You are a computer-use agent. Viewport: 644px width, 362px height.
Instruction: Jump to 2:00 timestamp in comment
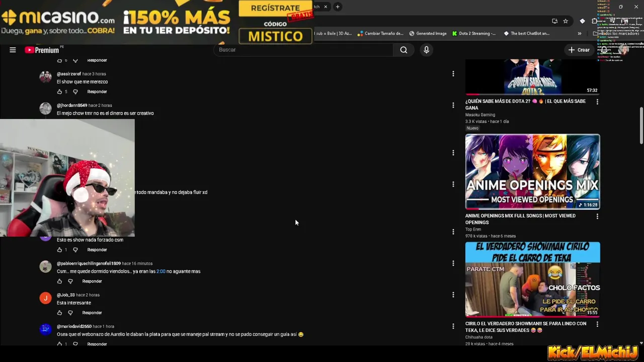(x=161, y=271)
